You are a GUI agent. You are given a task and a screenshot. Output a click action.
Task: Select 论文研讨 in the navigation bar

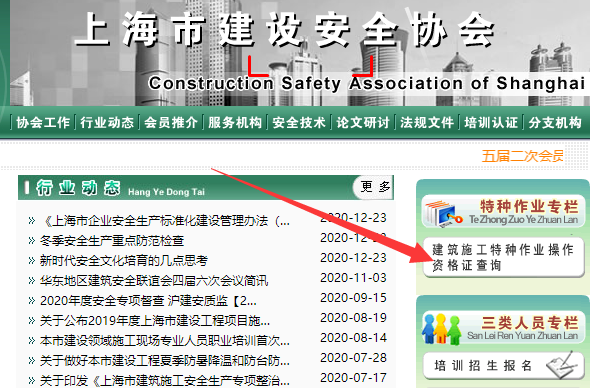pyautogui.click(x=363, y=123)
